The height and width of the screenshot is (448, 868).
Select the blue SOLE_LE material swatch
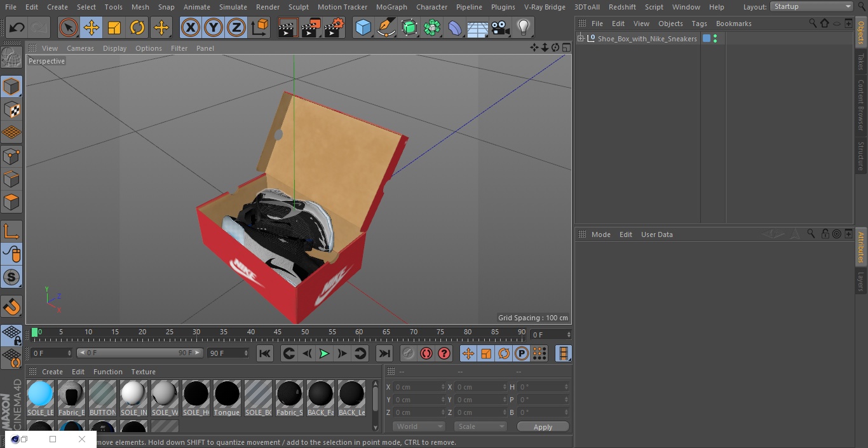pos(41,398)
